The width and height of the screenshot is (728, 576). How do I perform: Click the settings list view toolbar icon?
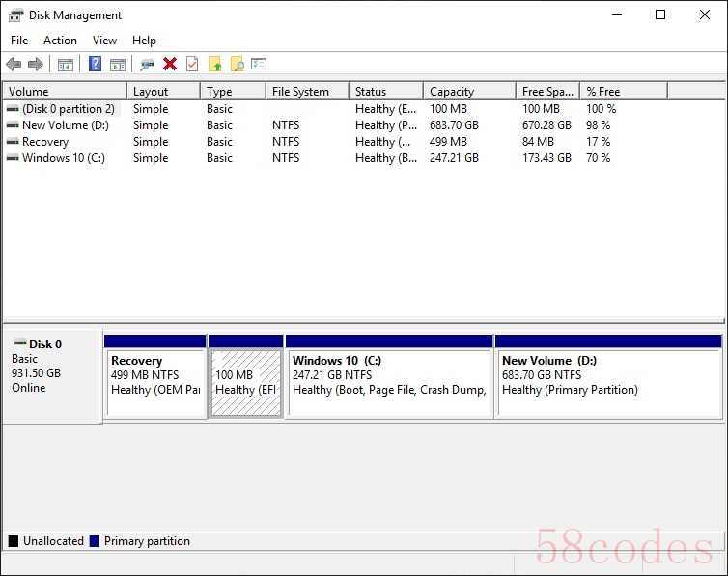259,64
